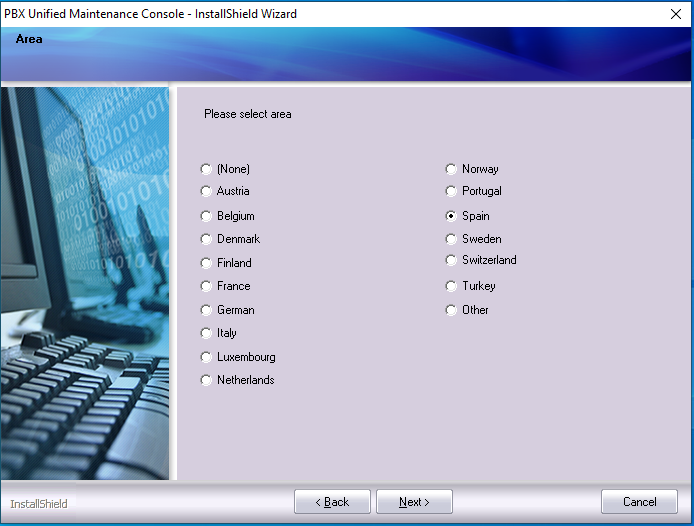Click the 'Please select area' text
Viewport: 694px width, 526px height.
coord(247,114)
